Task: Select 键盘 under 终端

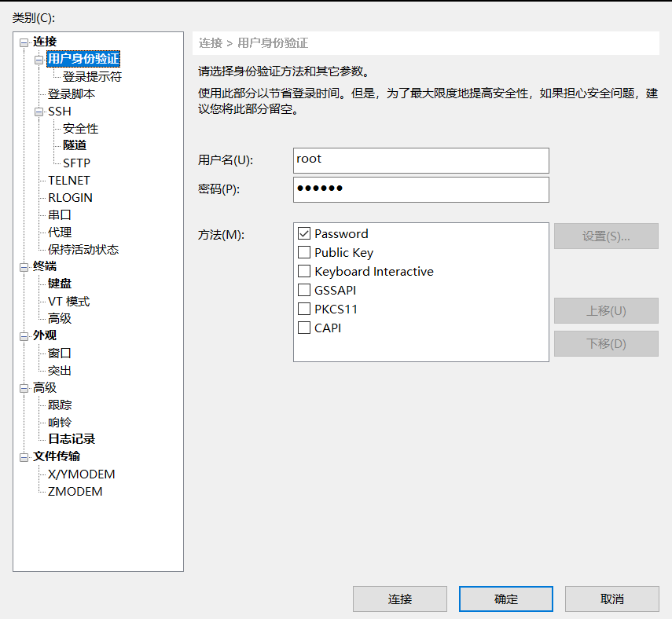Action: (x=58, y=283)
